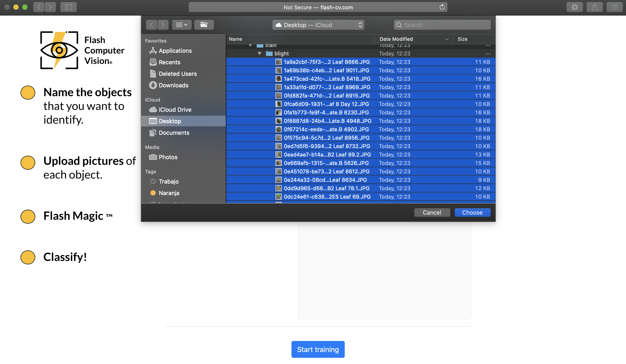626x364 pixels.
Task: Open Safari's downloads icon
Action: click(574, 7)
